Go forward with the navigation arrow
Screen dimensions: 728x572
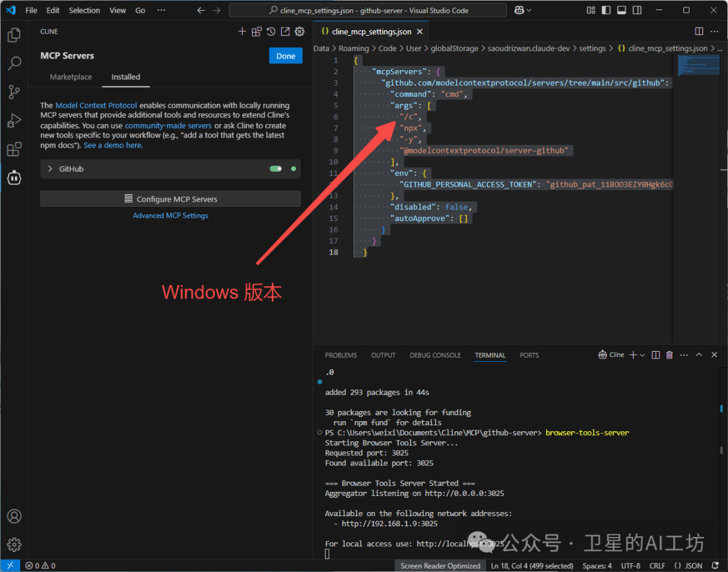click(x=217, y=10)
